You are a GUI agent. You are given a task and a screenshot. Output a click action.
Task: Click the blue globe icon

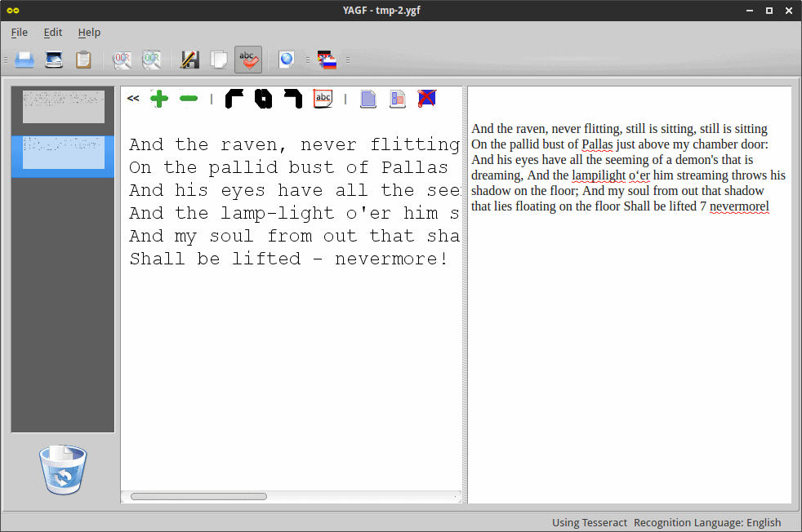tap(287, 60)
